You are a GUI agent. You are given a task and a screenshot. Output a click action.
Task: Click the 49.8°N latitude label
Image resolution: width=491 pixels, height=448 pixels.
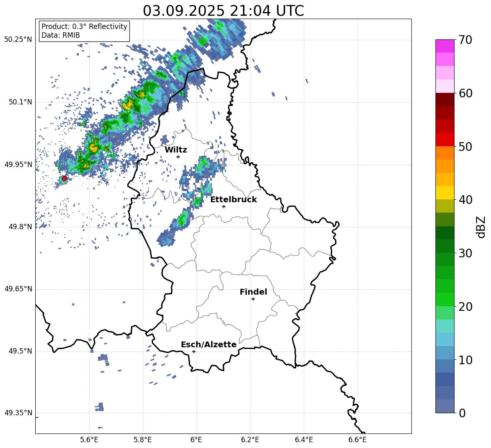point(20,227)
